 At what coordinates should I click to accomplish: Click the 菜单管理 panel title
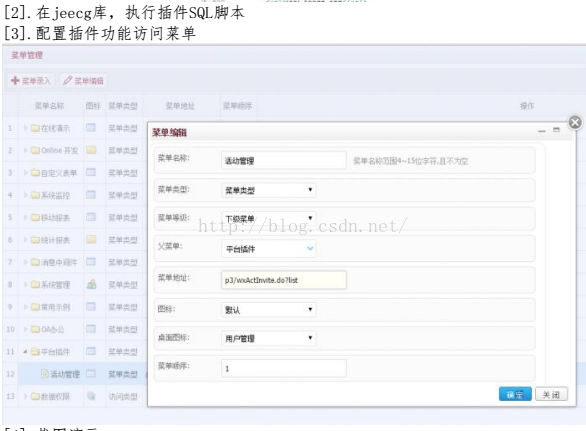[x=27, y=55]
